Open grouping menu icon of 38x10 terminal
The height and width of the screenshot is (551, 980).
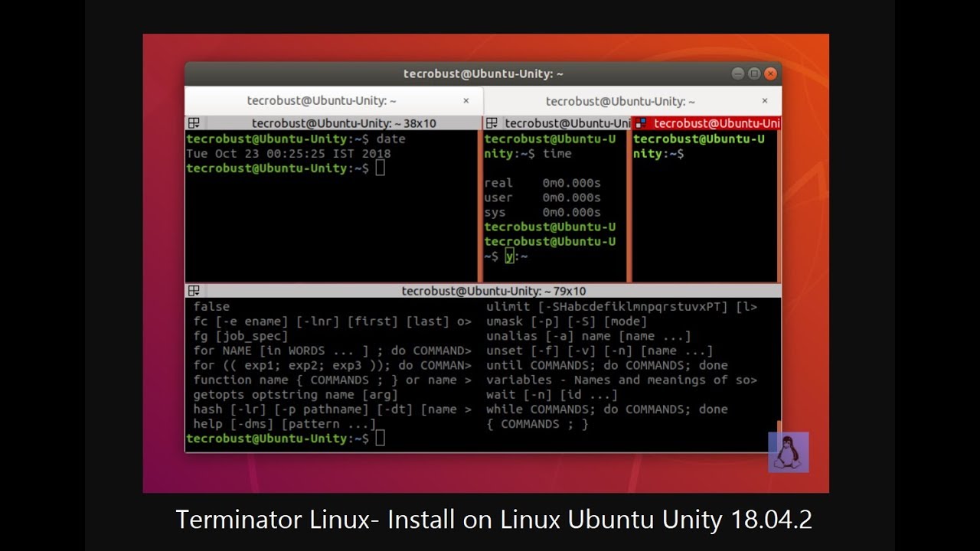pos(194,123)
